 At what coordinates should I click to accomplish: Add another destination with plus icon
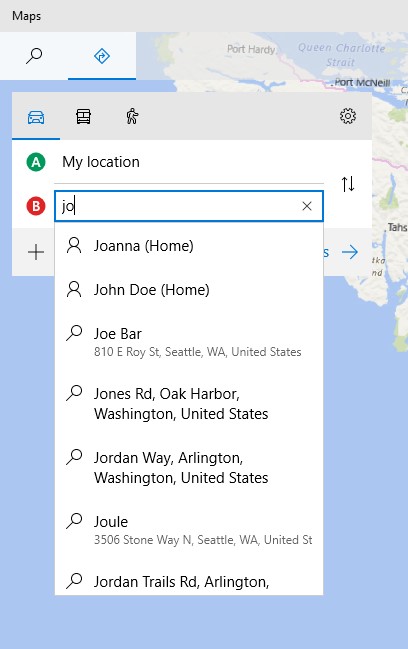[36, 252]
